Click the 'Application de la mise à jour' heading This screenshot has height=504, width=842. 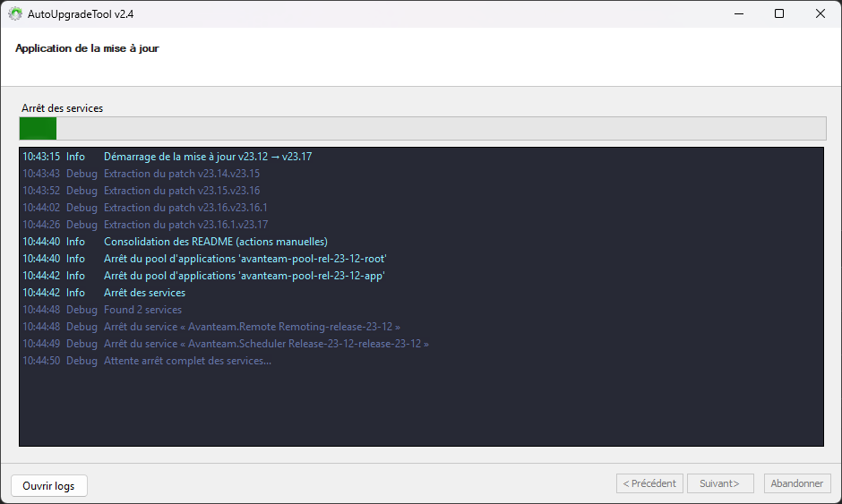tap(87, 48)
